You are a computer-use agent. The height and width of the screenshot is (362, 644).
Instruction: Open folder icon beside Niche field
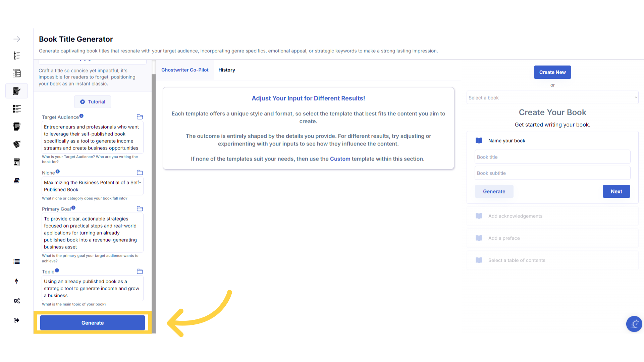click(x=140, y=173)
